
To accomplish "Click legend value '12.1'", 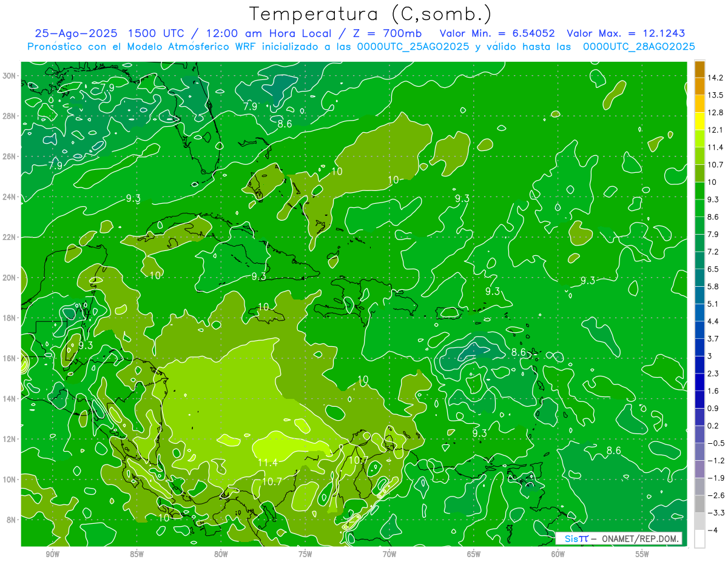I will click(715, 130).
